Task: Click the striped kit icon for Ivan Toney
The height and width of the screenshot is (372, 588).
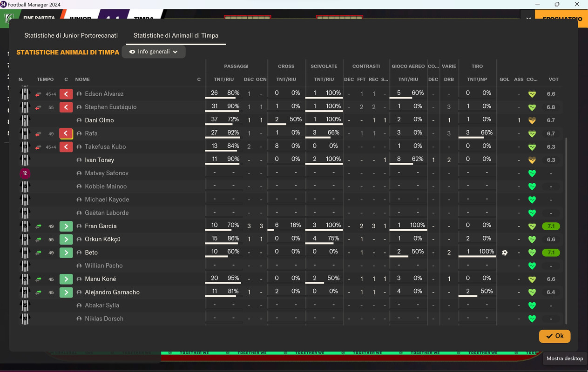Action: [25, 160]
